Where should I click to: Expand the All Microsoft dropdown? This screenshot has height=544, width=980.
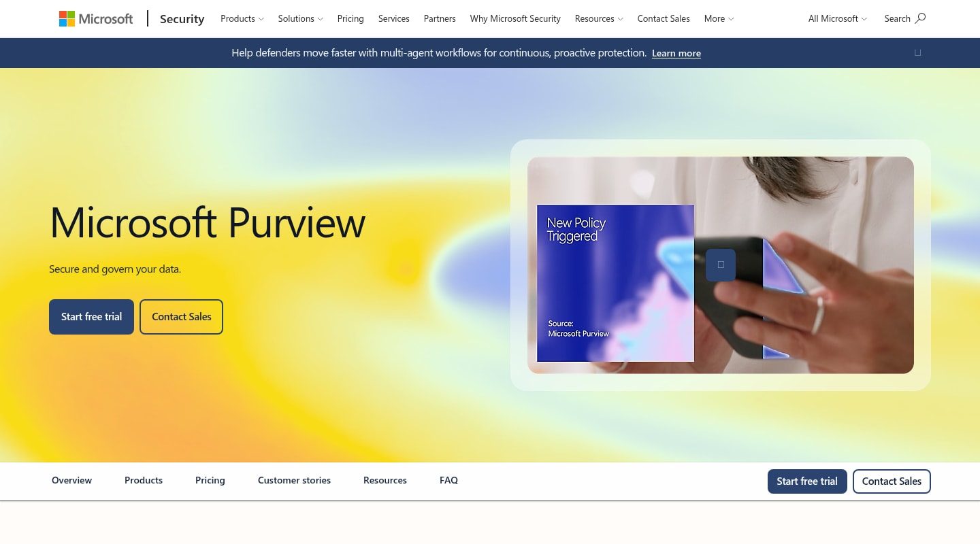point(838,18)
